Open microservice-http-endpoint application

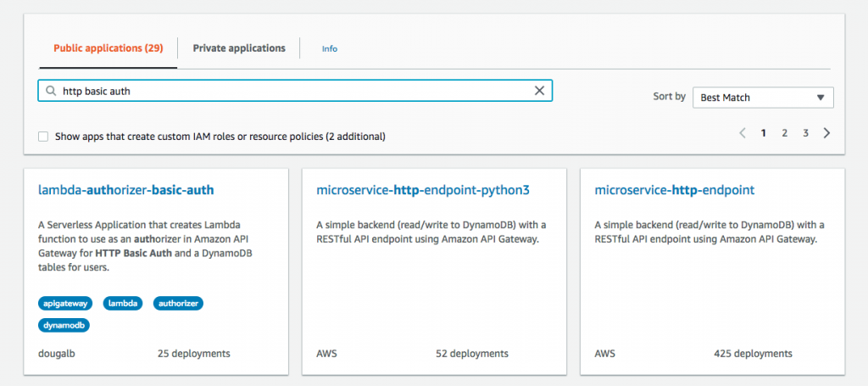coord(675,190)
